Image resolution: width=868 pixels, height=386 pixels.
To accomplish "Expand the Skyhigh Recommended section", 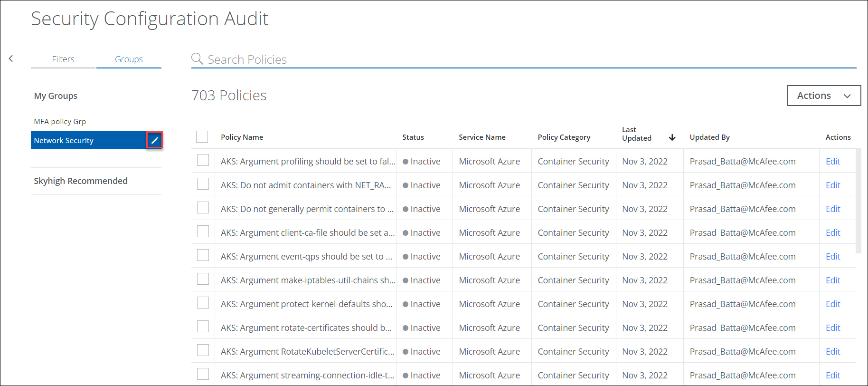I will pyautogui.click(x=81, y=181).
